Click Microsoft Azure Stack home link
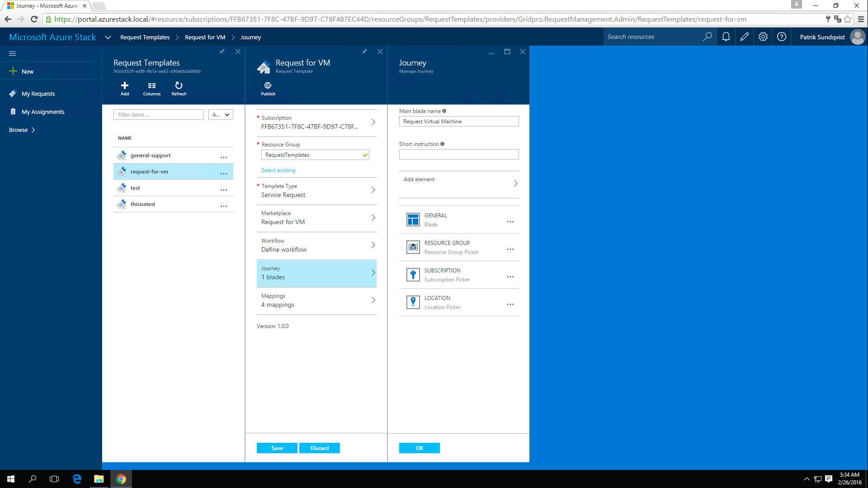Image resolution: width=868 pixels, height=488 pixels. [x=52, y=37]
